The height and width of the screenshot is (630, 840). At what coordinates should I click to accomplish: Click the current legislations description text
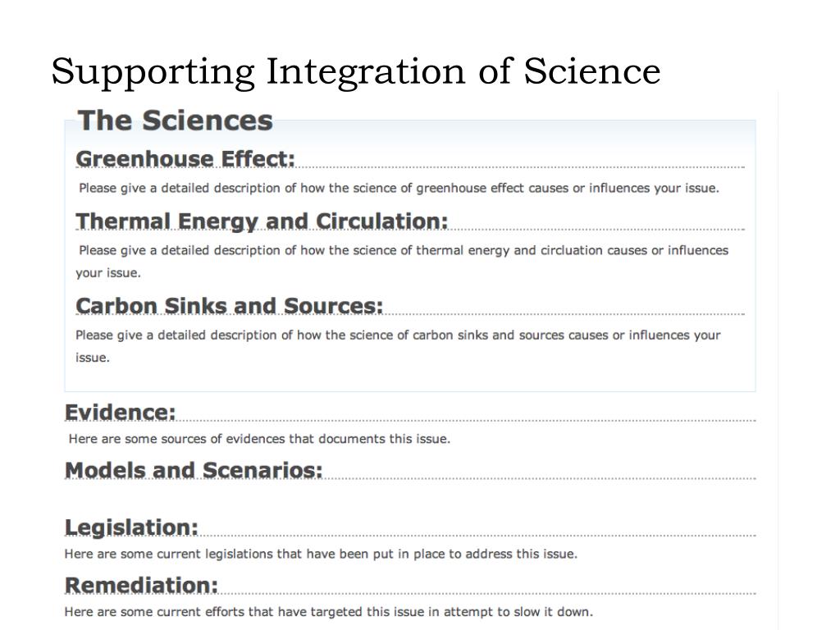(x=321, y=554)
